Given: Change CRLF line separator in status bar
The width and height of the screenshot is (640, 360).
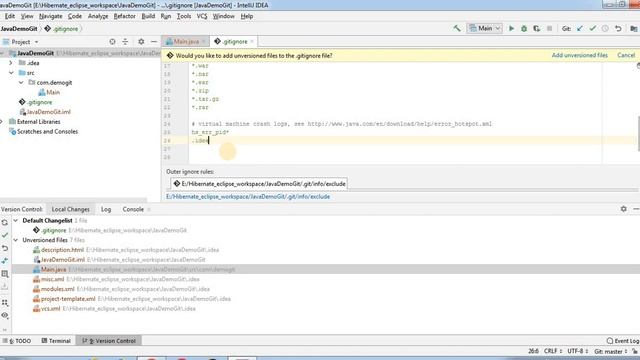Looking at the screenshot, I should tap(553, 351).
